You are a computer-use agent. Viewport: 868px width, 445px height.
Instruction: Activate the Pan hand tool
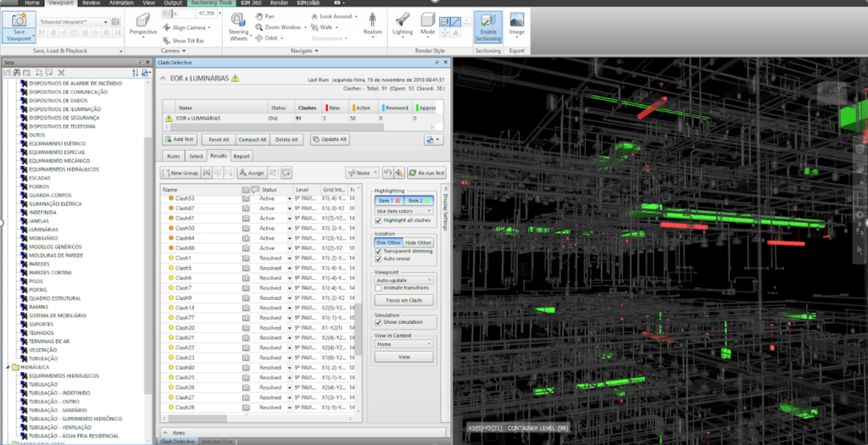coord(259,16)
